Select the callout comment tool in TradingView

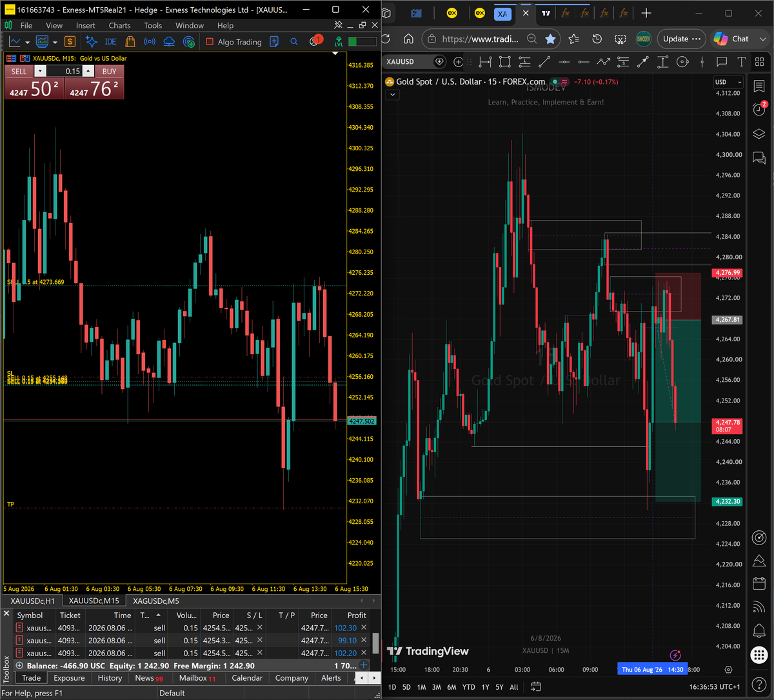[722, 62]
